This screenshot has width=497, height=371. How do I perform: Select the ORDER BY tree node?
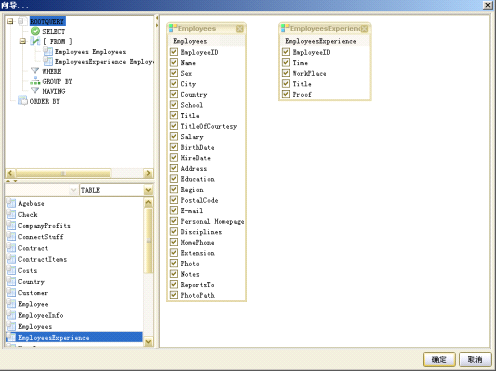[45, 101]
